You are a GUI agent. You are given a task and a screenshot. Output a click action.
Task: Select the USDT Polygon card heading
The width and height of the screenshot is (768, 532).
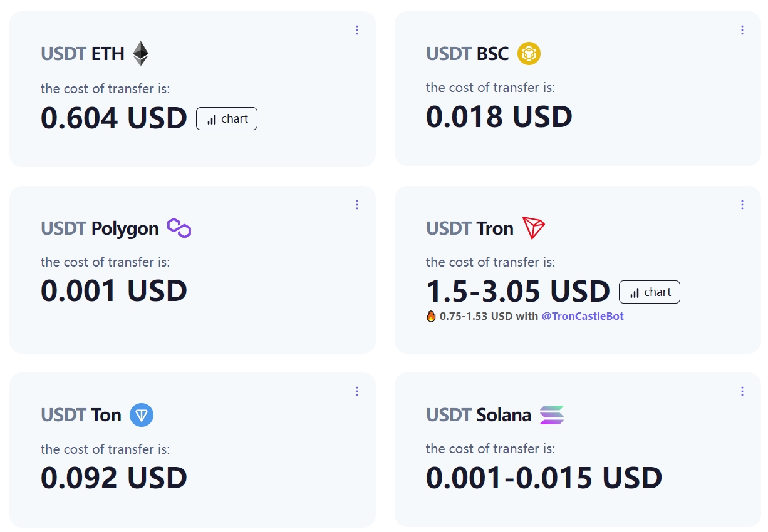[100, 228]
